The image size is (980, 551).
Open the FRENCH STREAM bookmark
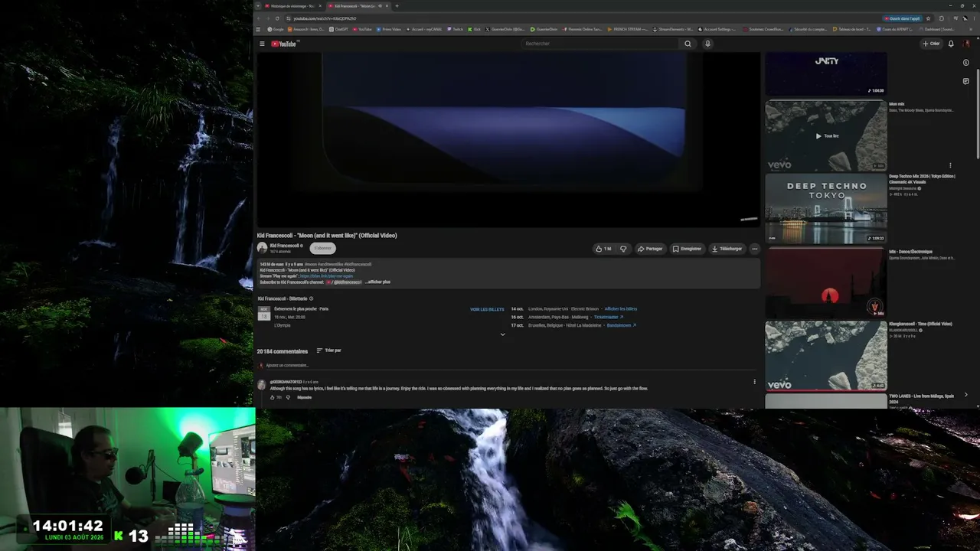(x=628, y=29)
